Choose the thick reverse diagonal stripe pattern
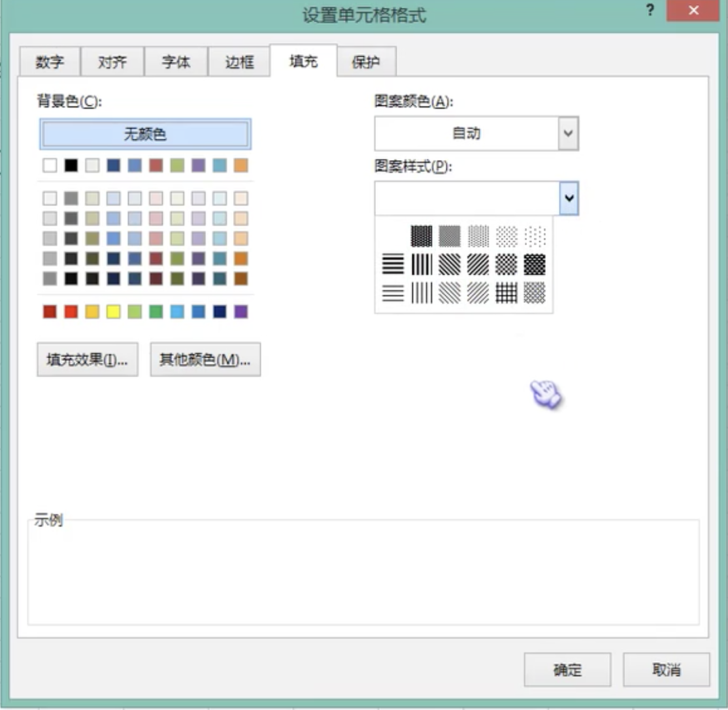 (450, 265)
